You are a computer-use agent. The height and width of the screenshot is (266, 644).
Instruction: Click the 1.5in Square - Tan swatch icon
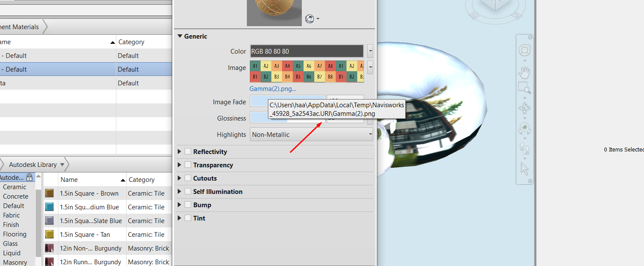pyautogui.click(x=49, y=234)
